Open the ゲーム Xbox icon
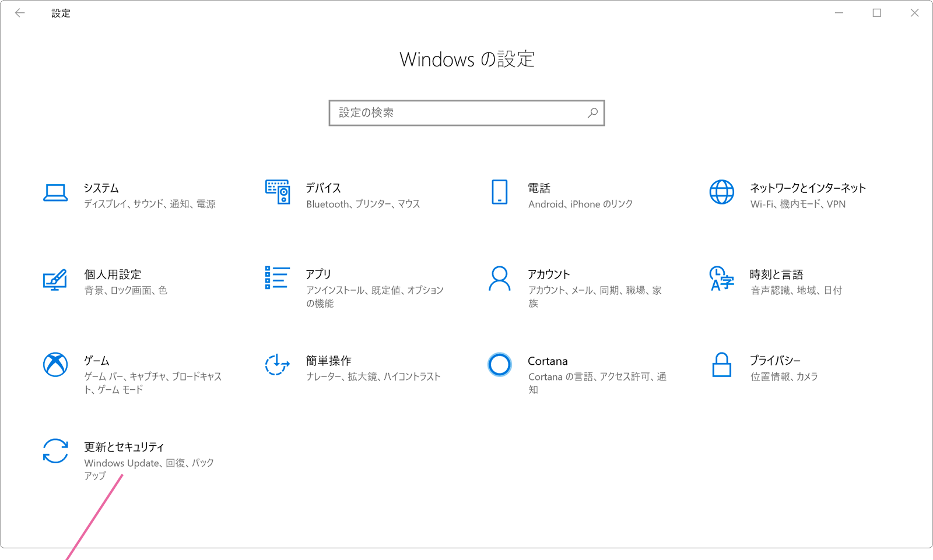933x560 pixels. click(x=55, y=365)
